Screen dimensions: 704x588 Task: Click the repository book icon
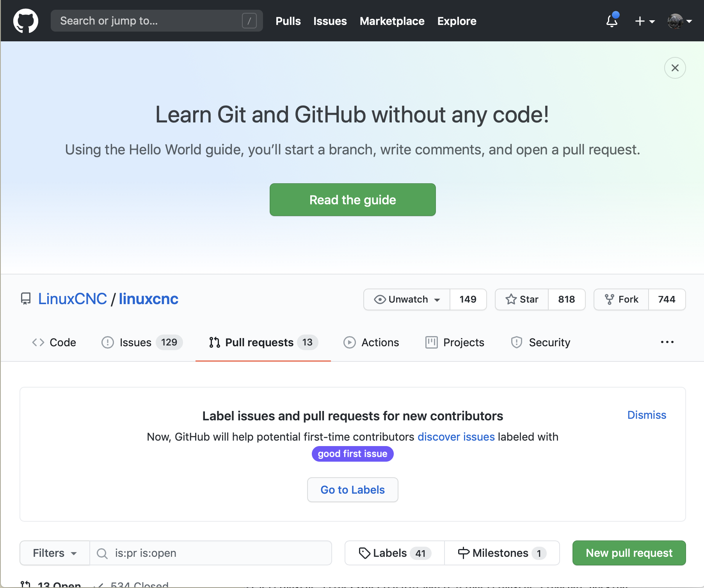(x=26, y=299)
